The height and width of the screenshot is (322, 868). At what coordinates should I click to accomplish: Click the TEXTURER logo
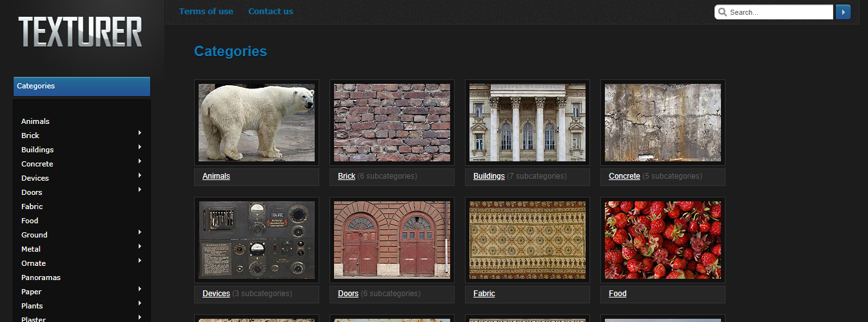pyautogui.click(x=80, y=32)
